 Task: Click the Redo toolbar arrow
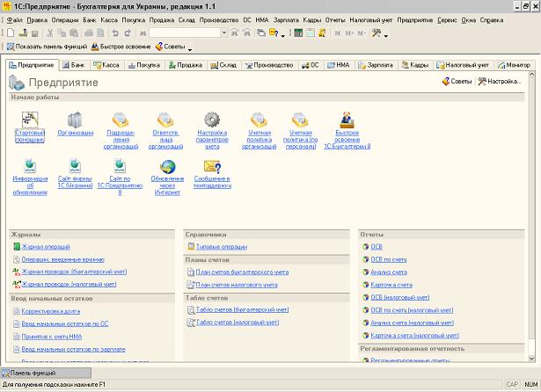128,33
